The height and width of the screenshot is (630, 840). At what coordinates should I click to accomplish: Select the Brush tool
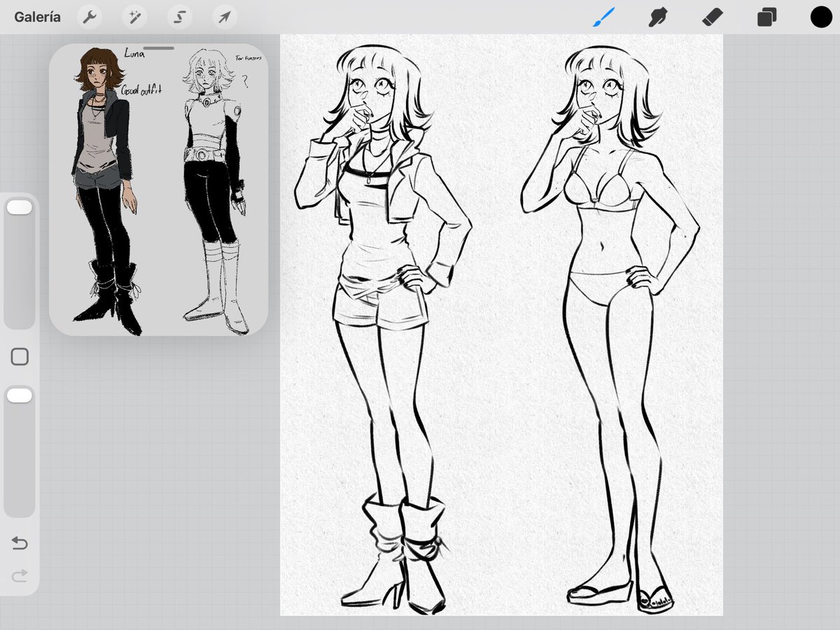[x=603, y=17]
